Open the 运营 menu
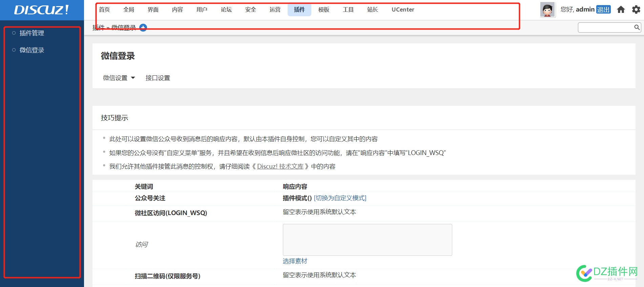Image resolution: width=644 pixels, height=287 pixels. 275,9
